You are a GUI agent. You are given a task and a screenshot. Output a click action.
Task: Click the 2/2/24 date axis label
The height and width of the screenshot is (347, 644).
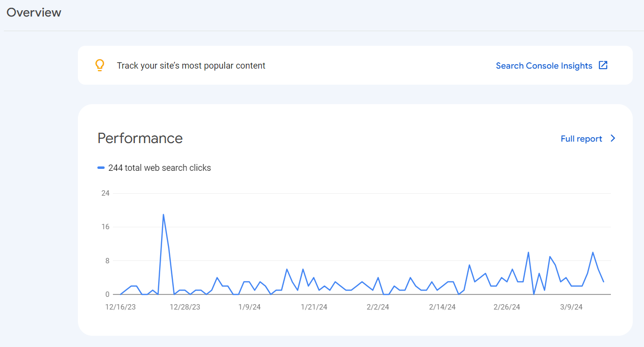(378, 307)
